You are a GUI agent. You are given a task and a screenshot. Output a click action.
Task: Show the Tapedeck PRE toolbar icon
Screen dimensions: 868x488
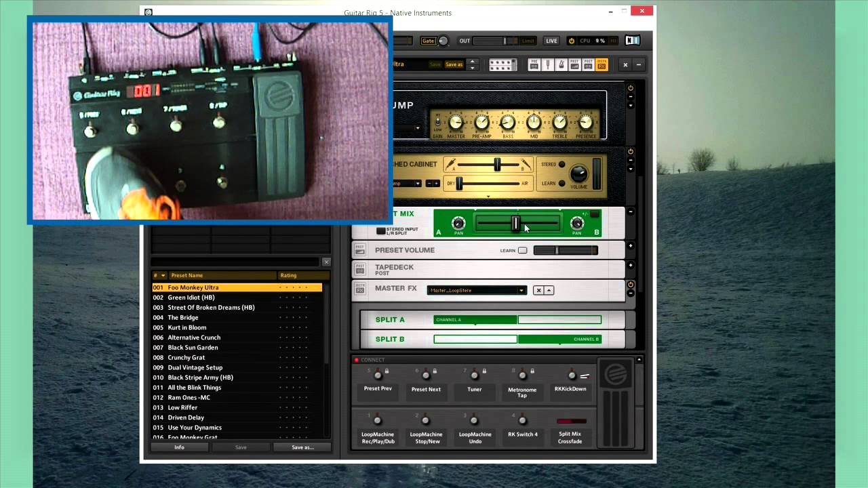click(x=534, y=64)
